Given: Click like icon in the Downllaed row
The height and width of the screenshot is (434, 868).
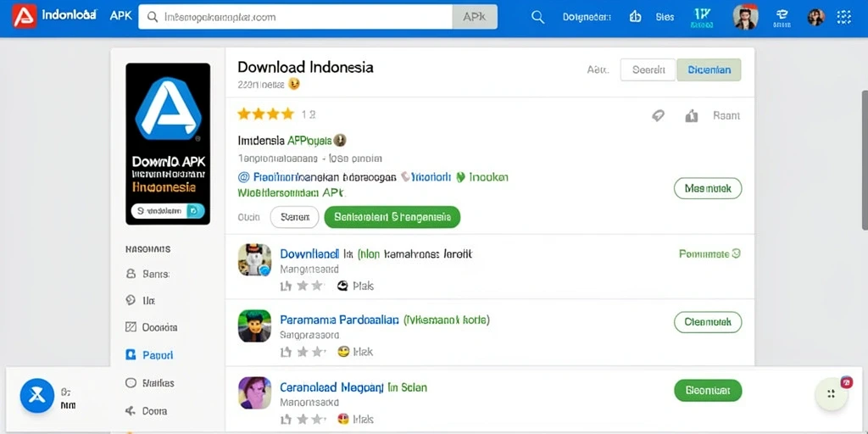Looking at the screenshot, I should click(286, 286).
